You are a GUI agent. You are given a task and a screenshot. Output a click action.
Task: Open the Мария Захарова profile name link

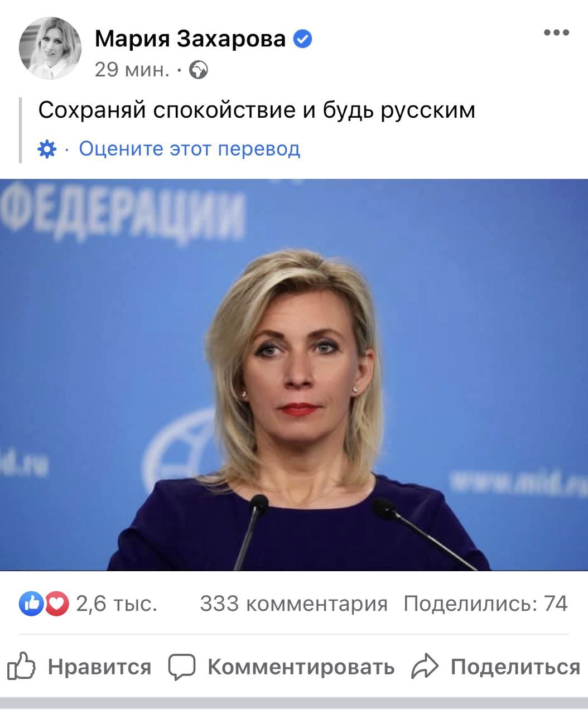click(x=190, y=38)
